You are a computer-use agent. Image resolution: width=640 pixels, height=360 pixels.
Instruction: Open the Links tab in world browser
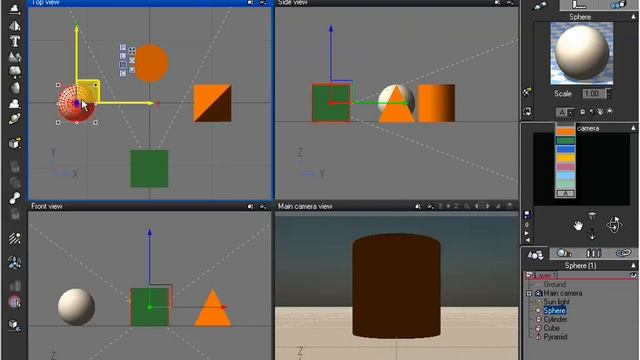tap(623, 253)
